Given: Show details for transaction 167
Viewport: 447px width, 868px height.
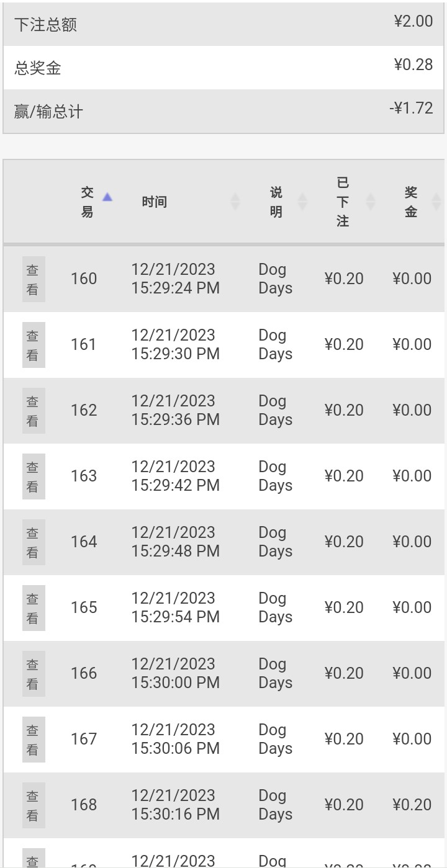Looking at the screenshot, I should pos(34,740).
